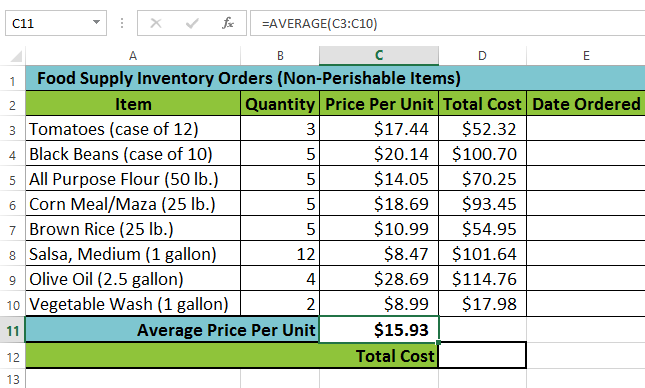Select the Vegetable Wash (1 gallon) cell
Screen dimensions: 645x388
click(x=133, y=304)
